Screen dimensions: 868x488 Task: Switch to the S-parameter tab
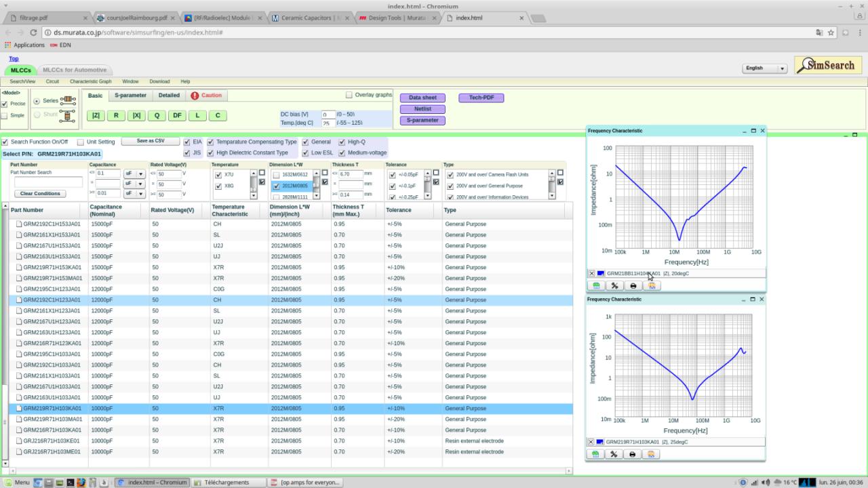(x=130, y=96)
